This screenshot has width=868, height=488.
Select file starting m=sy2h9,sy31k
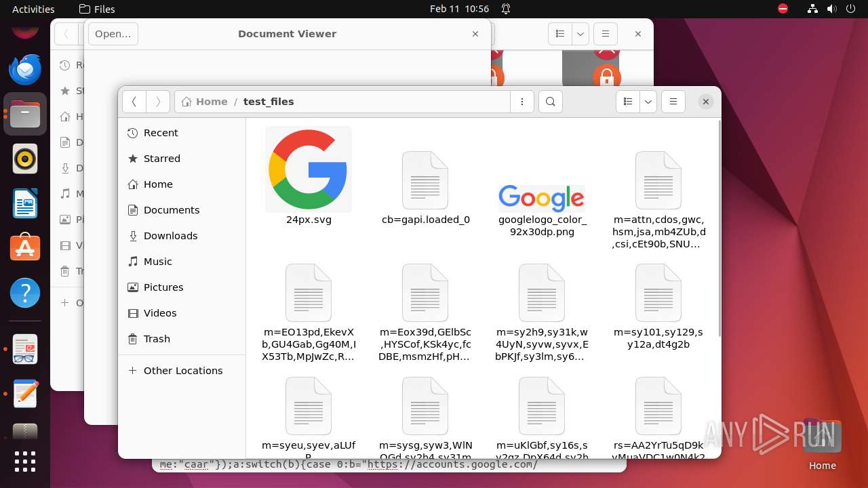tap(542, 312)
